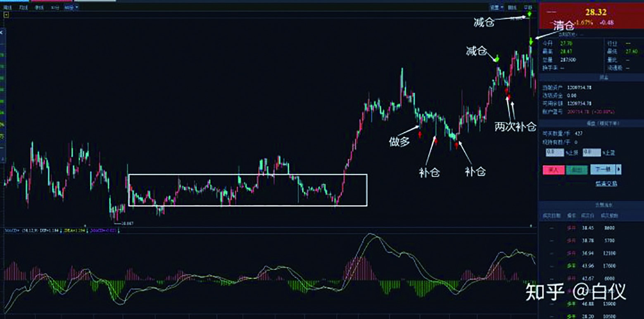Click the stop-loss percentage input field
Viewport: 644px width, 319px height.
point(554,153)
